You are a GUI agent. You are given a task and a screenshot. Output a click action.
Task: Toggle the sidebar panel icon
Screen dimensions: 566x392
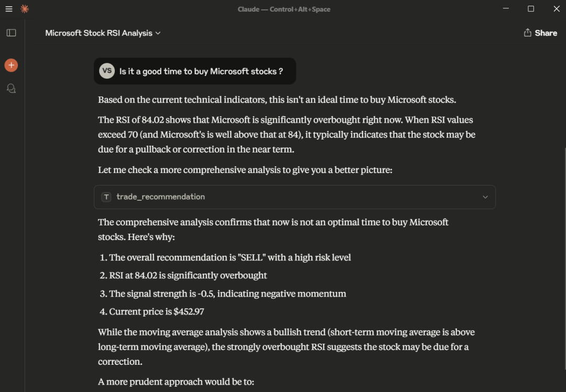11,33
